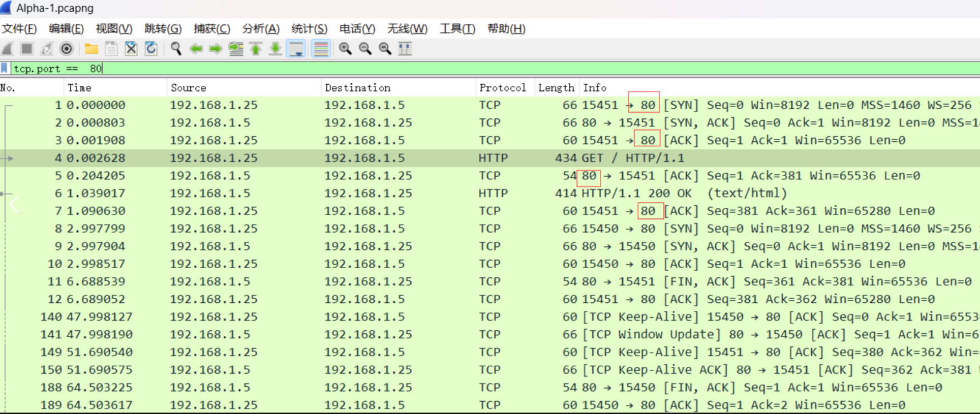Click the find packet magnifier icon
Viewport: 980px width, 414px height.
pos(176,49)
